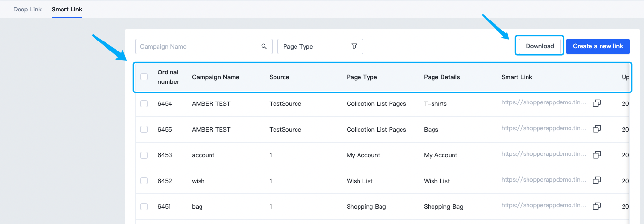Click campaign name 'wish'

[198, 181]
